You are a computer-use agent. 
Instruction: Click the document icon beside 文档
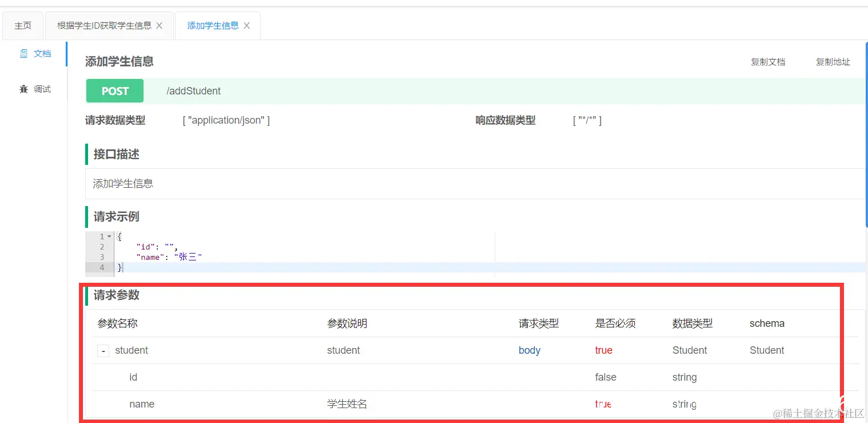tap(24, 54)
